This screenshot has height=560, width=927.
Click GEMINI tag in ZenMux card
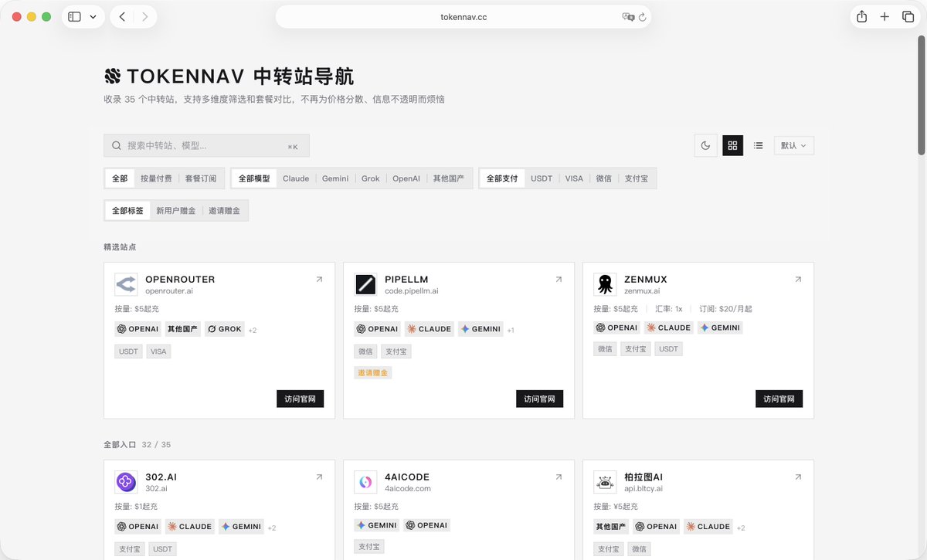pyautogui.click(x=720, y=328)
